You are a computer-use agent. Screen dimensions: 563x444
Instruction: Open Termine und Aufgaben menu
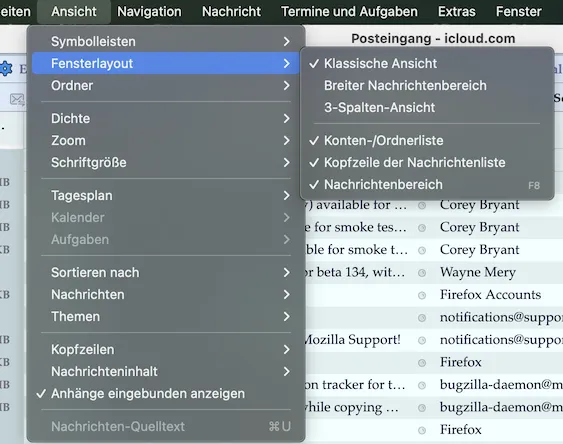point(349,11)
